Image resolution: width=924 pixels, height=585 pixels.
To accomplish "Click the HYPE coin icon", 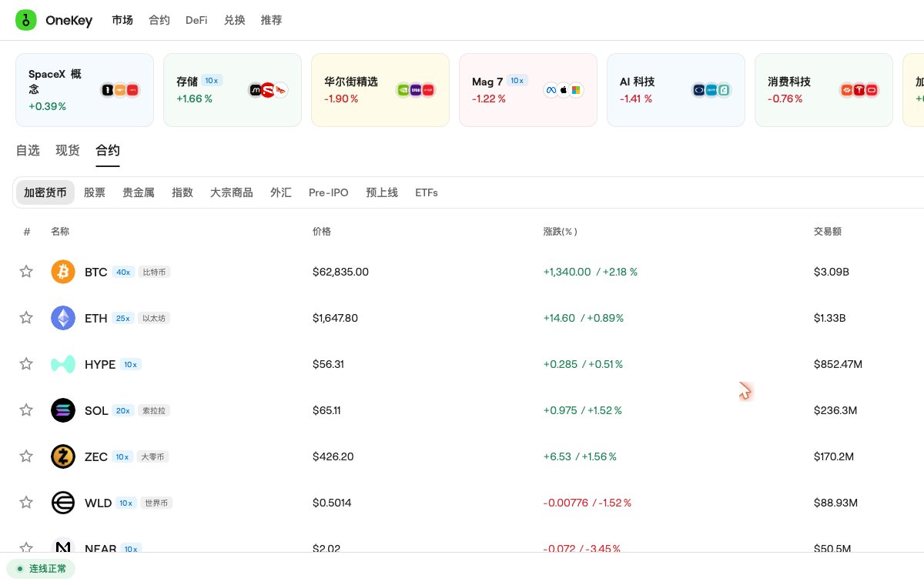I will pyautogui.click(x=63, y=364).
